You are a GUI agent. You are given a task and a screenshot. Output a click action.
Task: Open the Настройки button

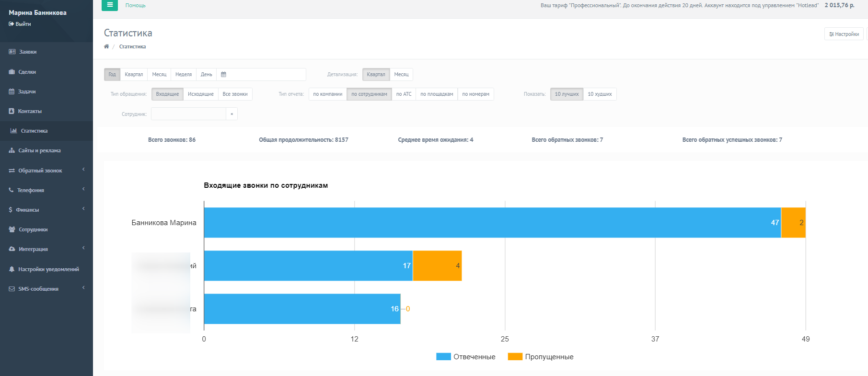(x=844, y=34)
